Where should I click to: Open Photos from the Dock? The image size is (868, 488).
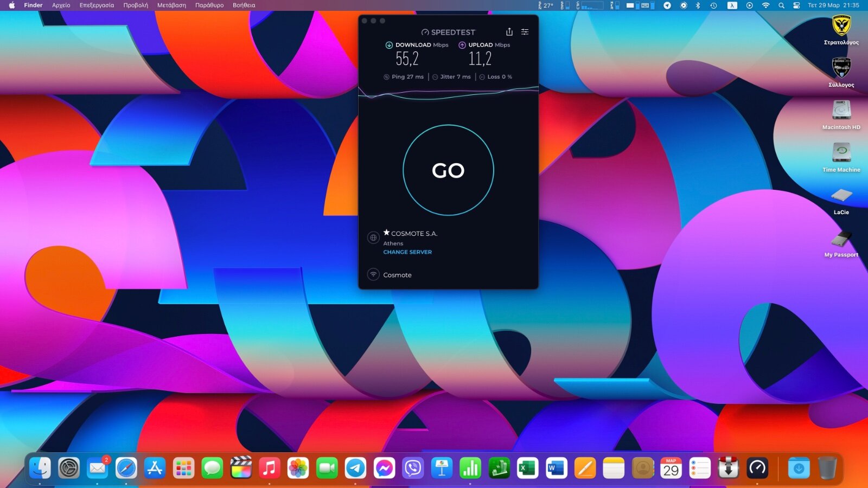click(x=298, y=467)
